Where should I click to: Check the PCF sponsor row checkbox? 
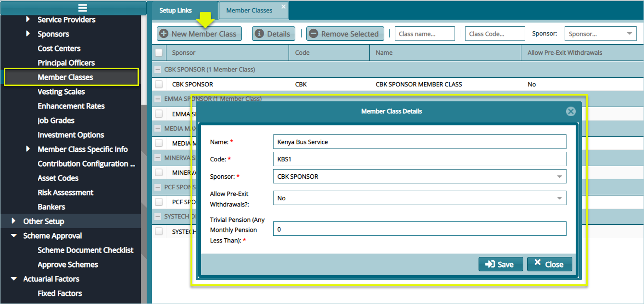[159, 202]
